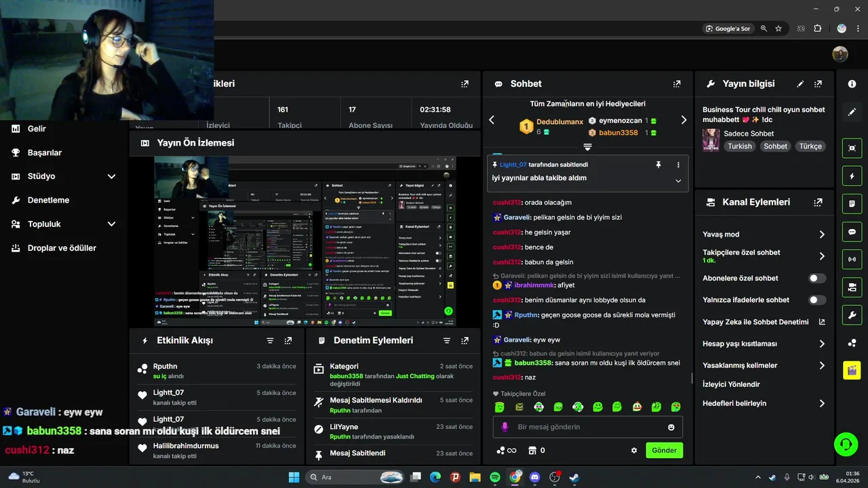Open profile avatar at top right

[x=840, y=54]
